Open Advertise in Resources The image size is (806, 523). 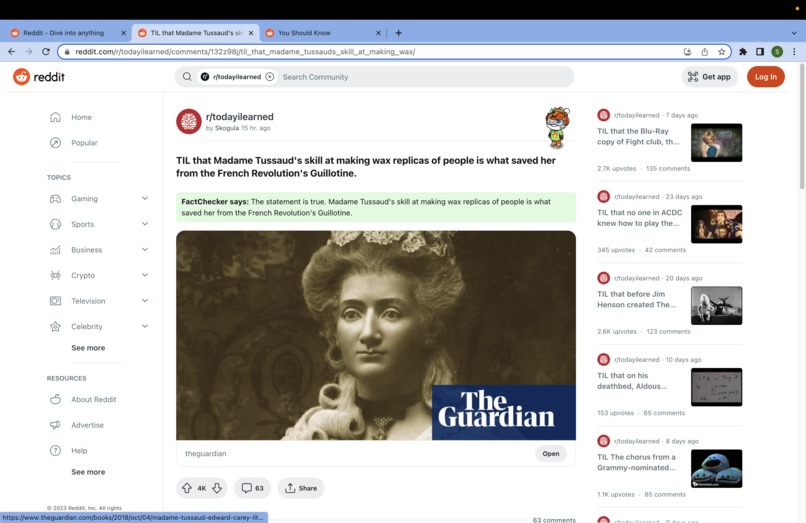87,425
